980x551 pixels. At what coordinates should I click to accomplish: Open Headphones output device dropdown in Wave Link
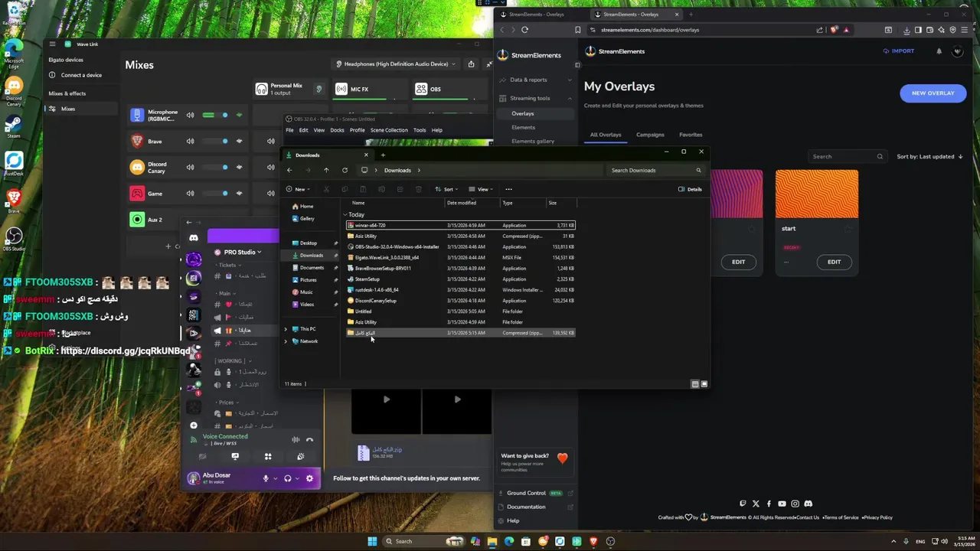[x=397, y=64]
